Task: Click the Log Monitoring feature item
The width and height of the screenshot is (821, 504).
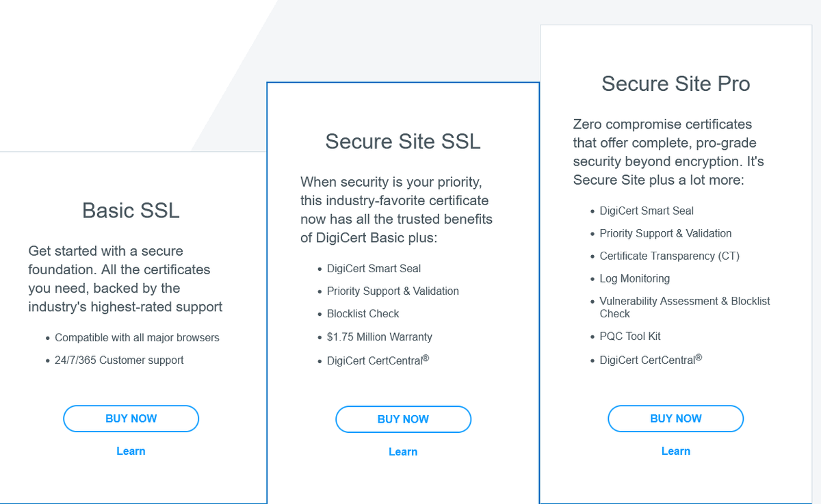Action: (x=635, y=278)
